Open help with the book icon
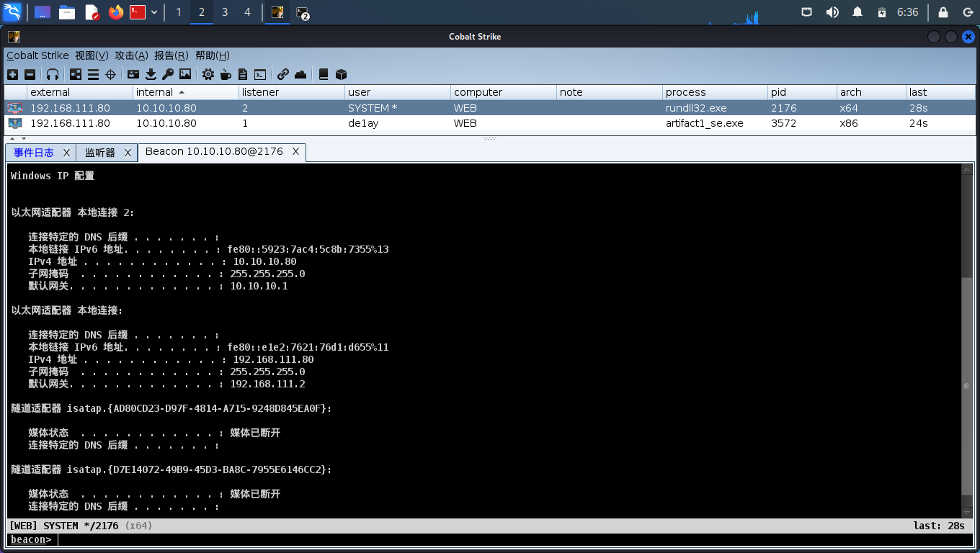This screenshot has height=553, width=980. pyautogui.click(x=324, y=74)
